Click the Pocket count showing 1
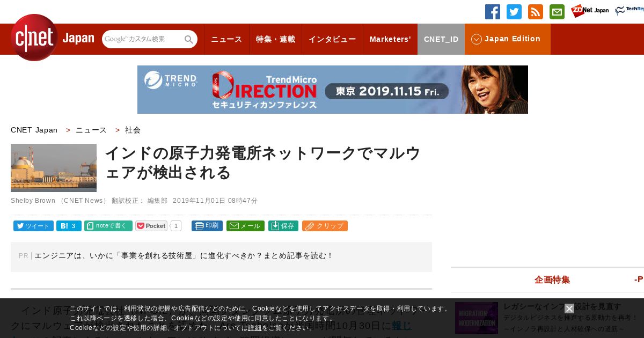644x338 pixels. tap(176, 226)
